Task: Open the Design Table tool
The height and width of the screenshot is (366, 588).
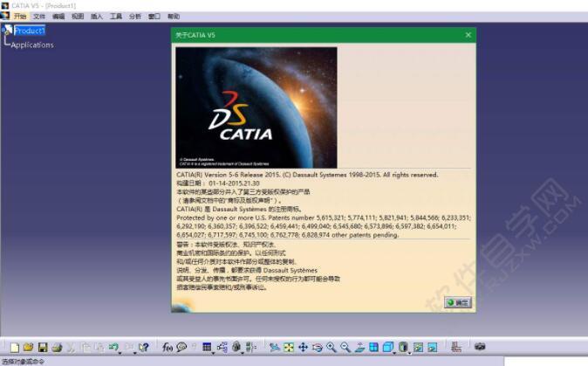Action: pos(207,347)
